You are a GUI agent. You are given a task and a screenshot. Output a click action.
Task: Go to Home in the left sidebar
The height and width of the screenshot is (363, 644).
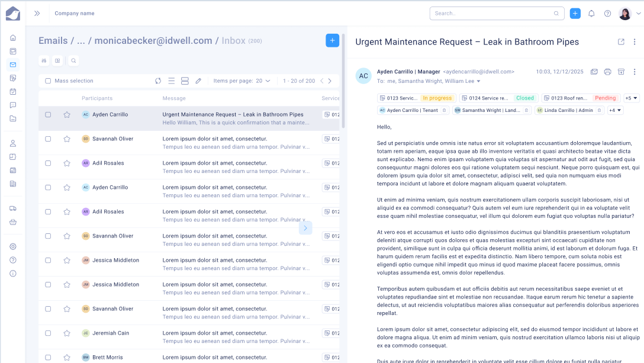(x=13, y=37)
